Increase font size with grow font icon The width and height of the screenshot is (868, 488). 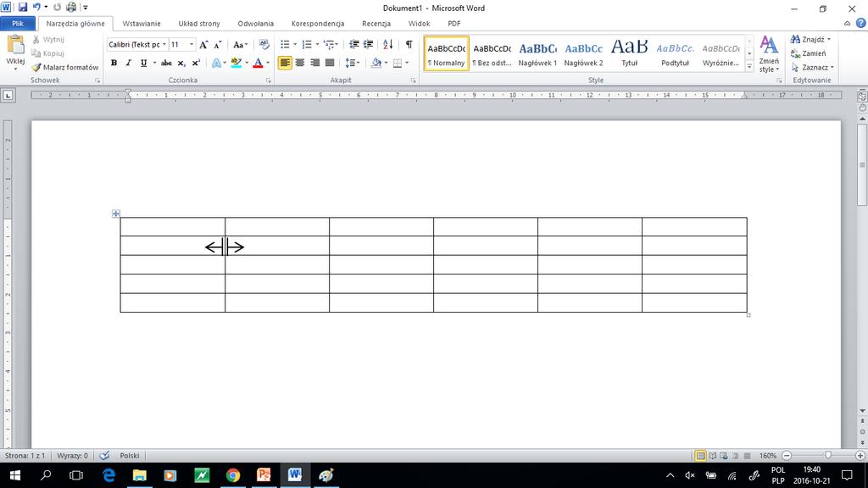pos(203,45)
